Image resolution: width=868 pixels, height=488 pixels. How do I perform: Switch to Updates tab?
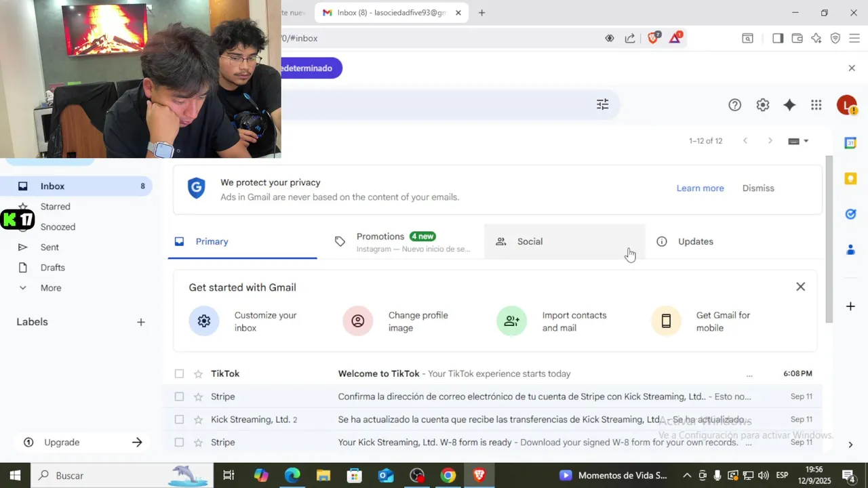click(x=726, y=241)
